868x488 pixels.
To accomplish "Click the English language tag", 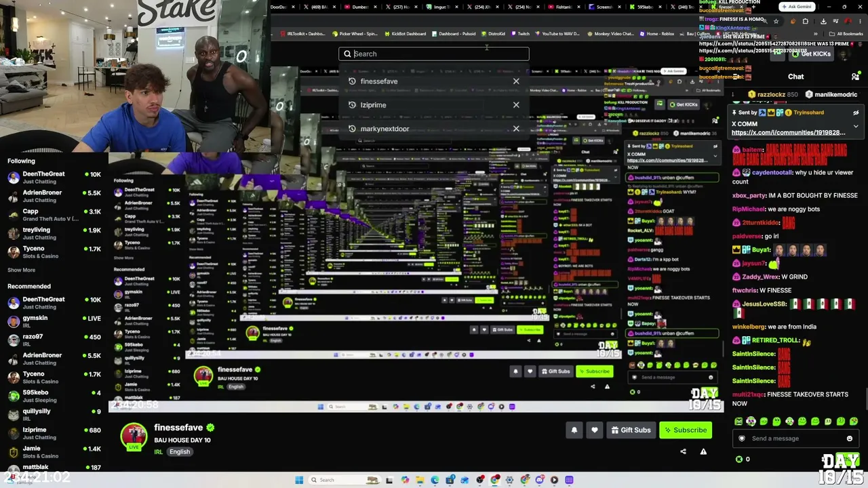I will tap(180, 452).
